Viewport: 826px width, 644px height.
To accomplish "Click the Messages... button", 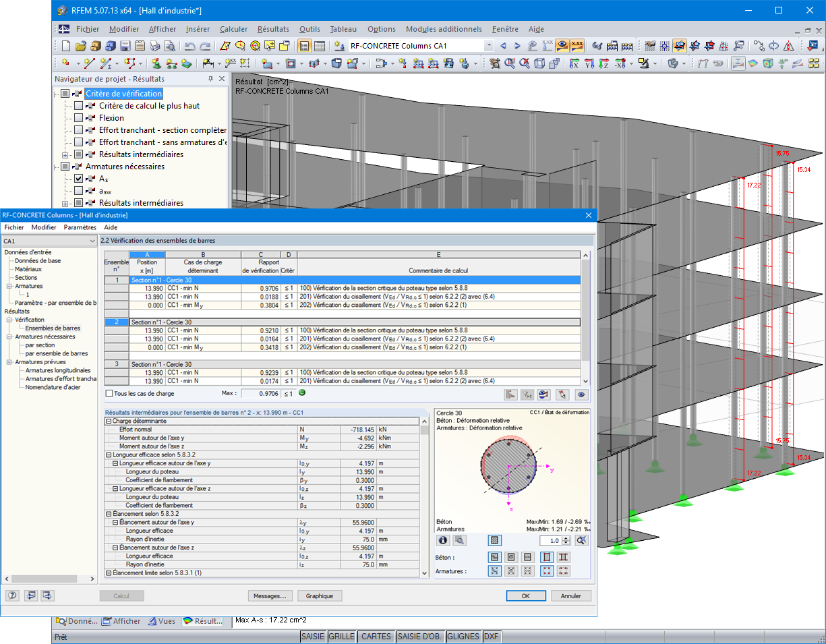I will pyautogui.click(x=271, y=596).
